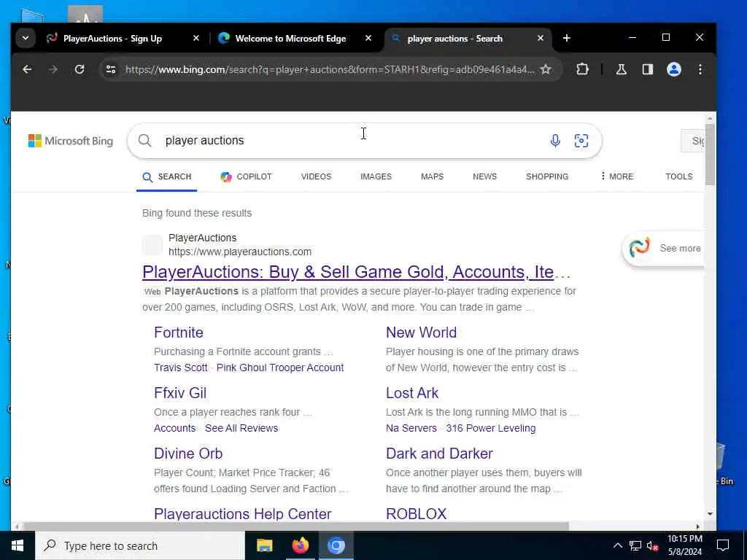747x560 pixels.
Task: Open the Fortnite sublink
Action: pyautogui.click(x=179, y=332)
